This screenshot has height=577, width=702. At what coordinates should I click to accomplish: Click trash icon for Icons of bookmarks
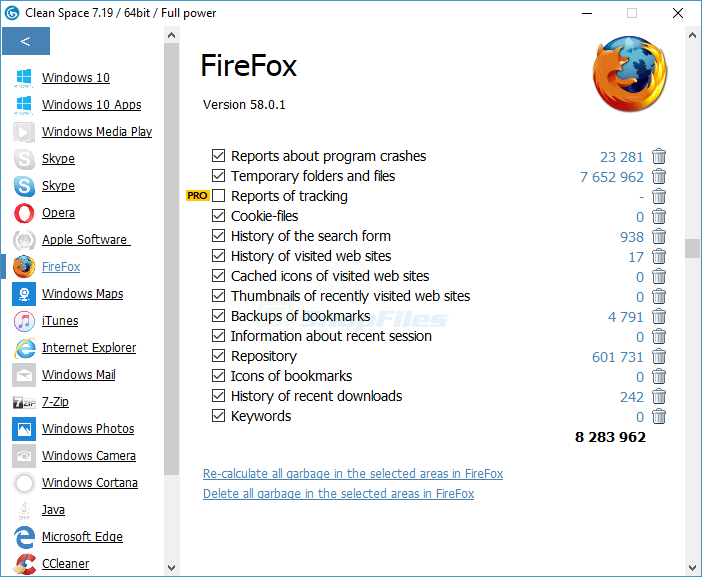(659, 376)
